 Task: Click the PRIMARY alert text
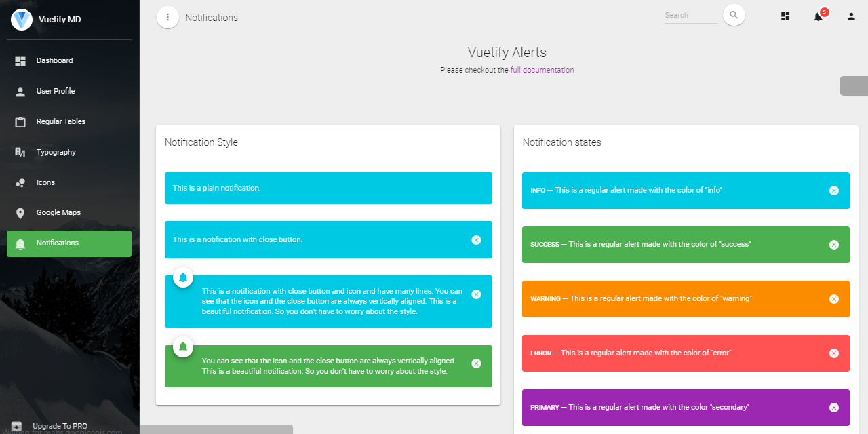(x=639, y=408)
